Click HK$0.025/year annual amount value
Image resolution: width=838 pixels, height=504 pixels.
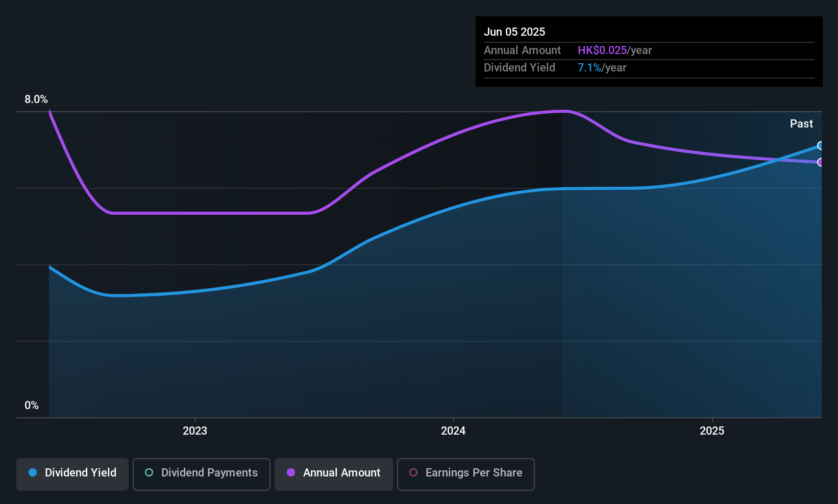[614, 50]
